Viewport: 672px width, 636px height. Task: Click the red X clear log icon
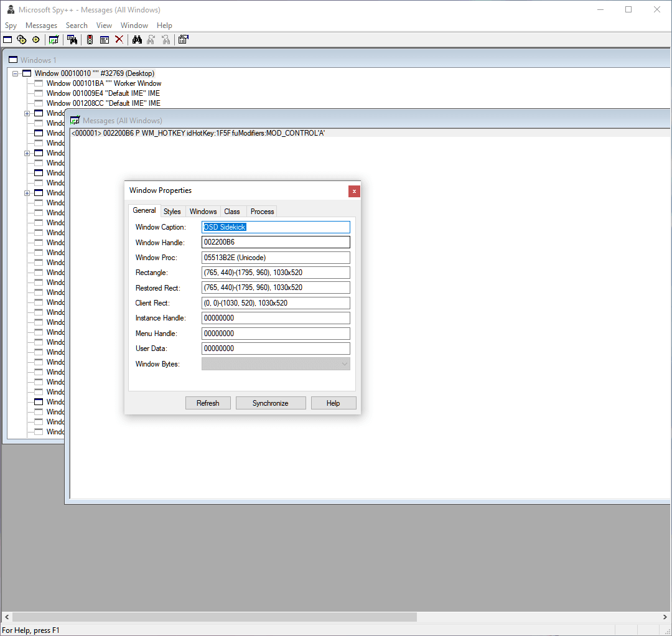(x=119, y=40)
